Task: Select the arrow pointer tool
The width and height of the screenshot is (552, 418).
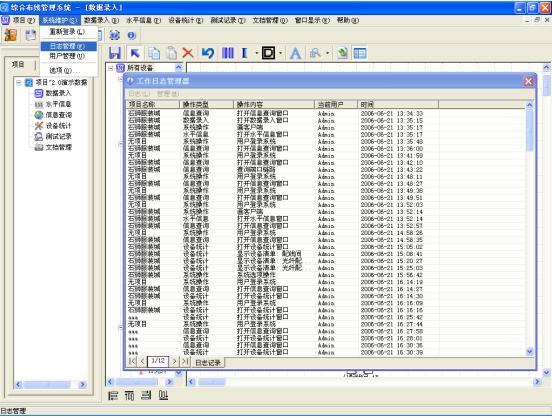Action: coord(135,53)
